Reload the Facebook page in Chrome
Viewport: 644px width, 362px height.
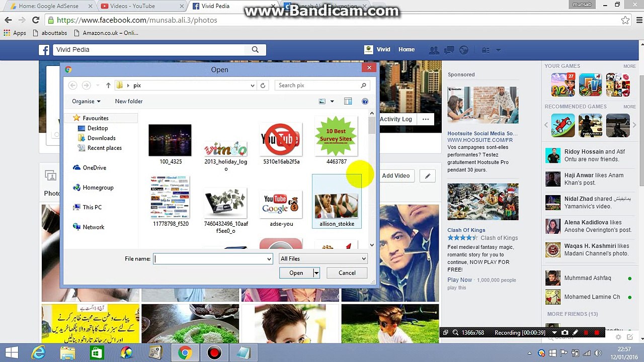[36, 20]
